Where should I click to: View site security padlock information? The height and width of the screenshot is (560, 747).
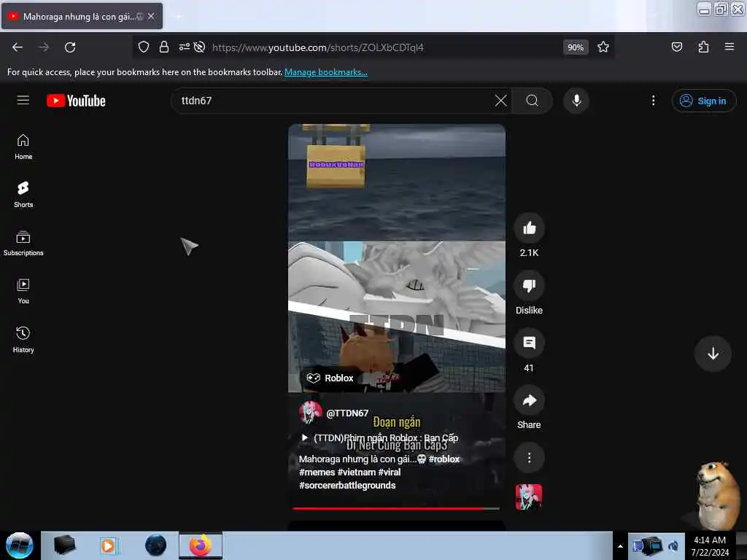pyautogui.click(x=164, y=47)
